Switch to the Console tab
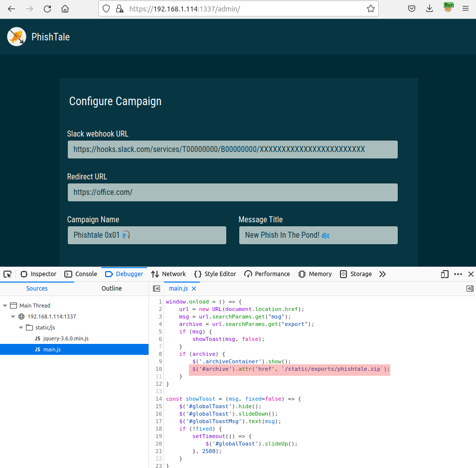 81,274
